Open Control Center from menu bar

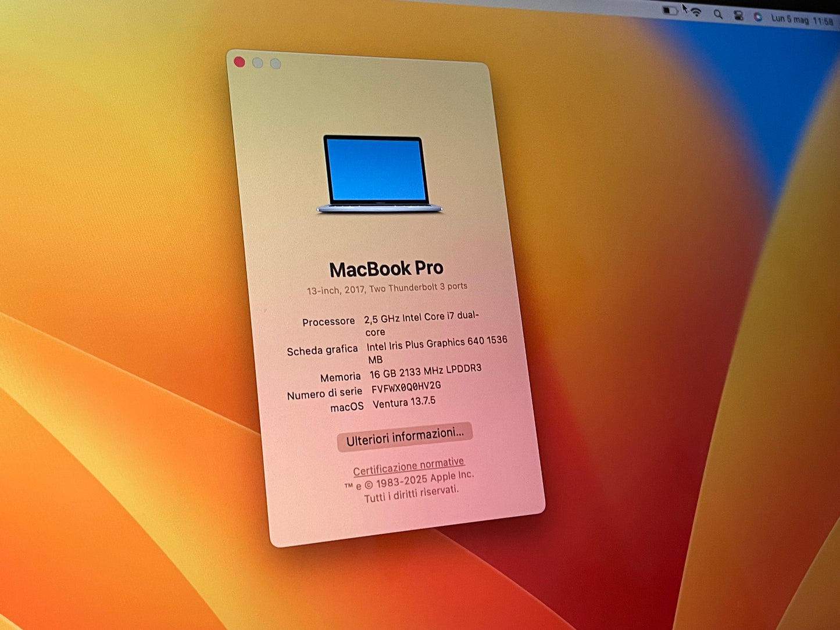738,16
